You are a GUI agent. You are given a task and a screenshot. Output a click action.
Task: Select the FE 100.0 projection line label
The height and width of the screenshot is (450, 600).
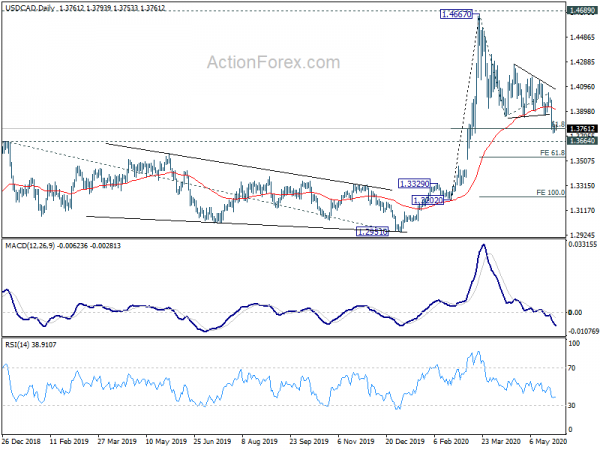tap(551, 192)
